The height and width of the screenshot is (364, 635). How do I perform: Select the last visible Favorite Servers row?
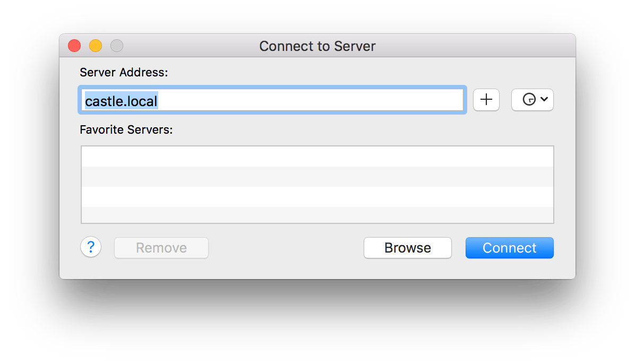pyautogui.click(x=317, y=215)
